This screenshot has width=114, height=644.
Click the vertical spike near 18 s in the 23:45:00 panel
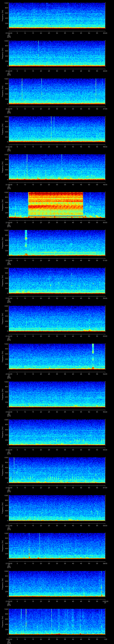(x=38, y=50)
